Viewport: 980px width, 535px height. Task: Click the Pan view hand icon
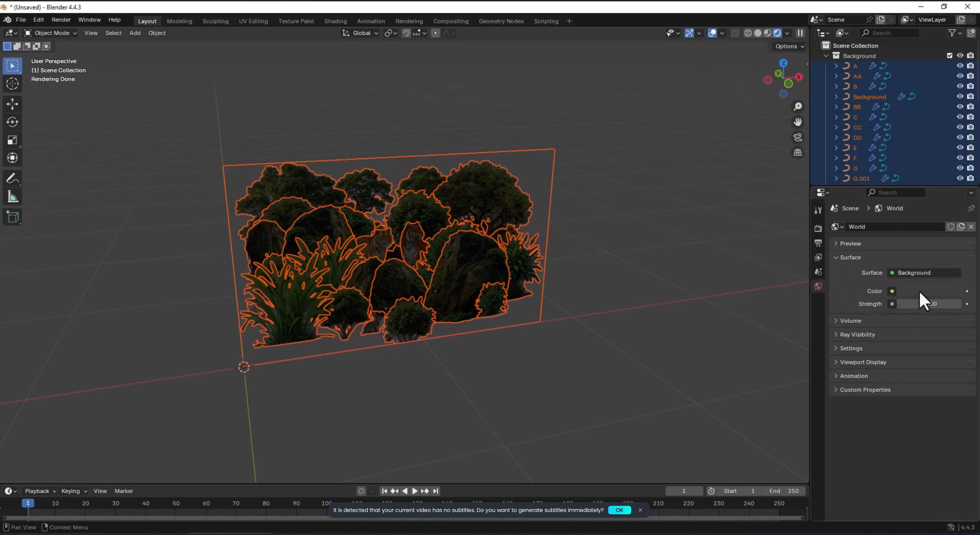point(798,122)
